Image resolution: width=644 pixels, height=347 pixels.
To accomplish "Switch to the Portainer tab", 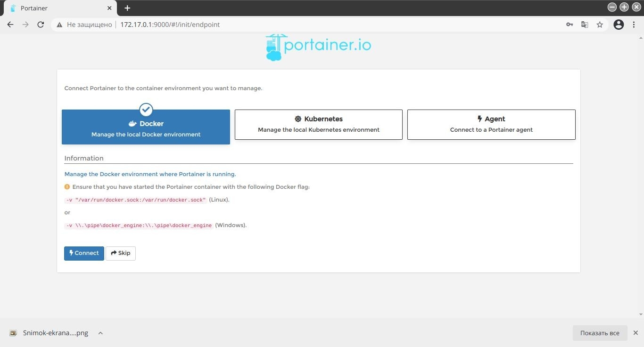I will (x=60, y=8).
